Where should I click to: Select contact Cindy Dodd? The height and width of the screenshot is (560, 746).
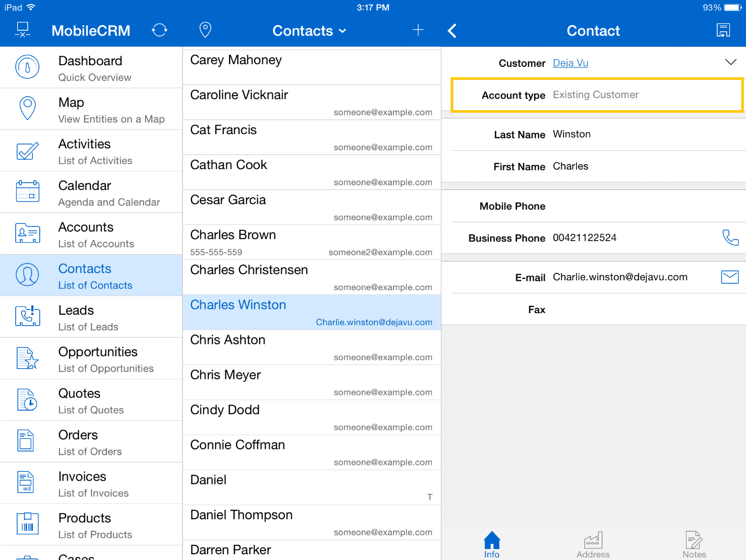[x=311, y=417]
